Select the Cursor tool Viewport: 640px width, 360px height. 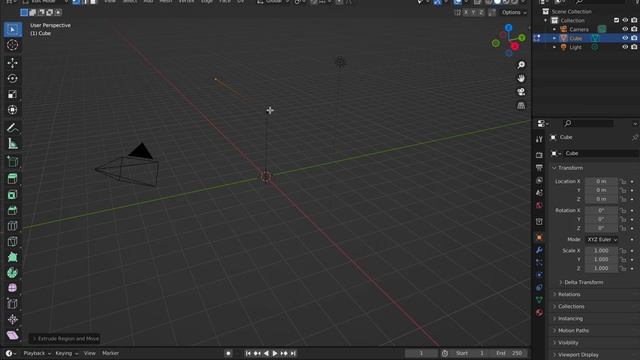[13, 45]
